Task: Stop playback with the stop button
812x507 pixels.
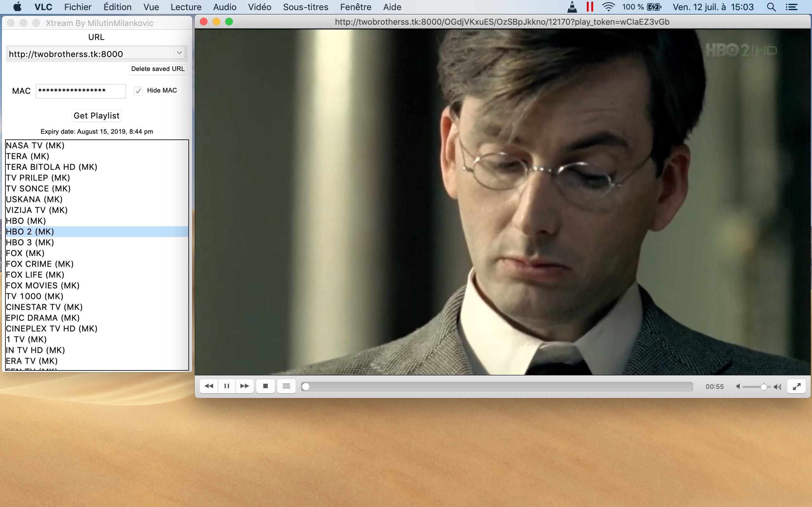Action: point(265,386)
